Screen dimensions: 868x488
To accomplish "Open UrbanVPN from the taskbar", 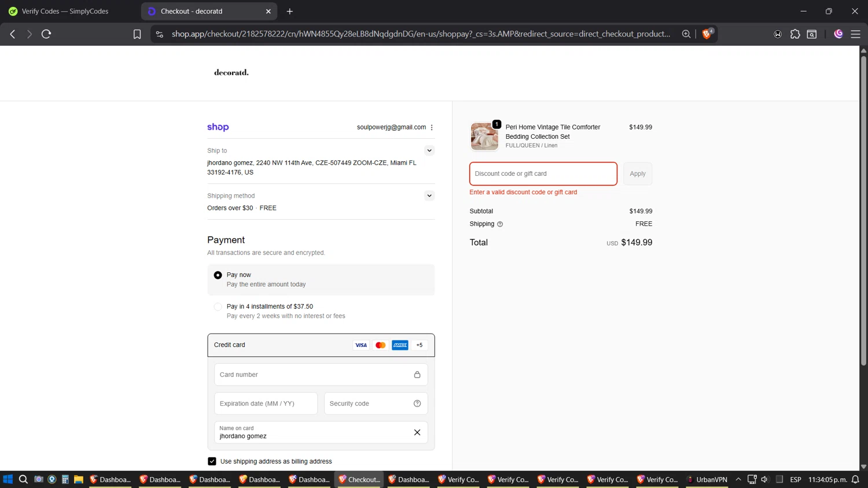I will tap(707, 479).
